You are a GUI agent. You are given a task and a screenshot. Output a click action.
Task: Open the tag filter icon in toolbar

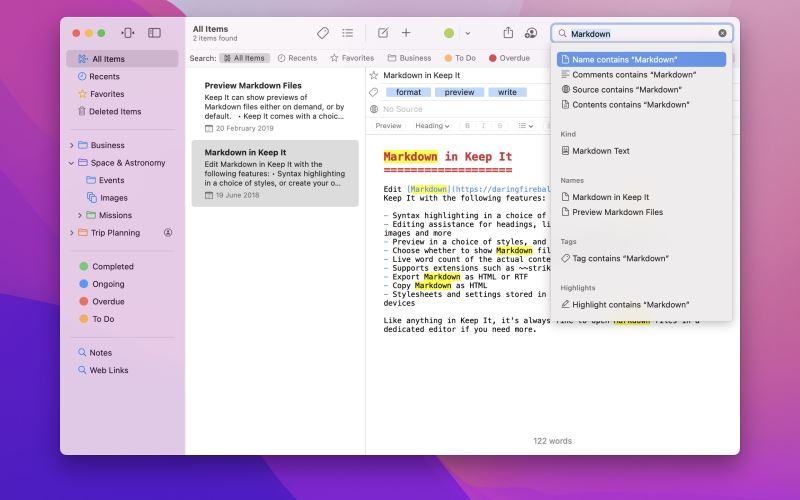click(322, 33)
